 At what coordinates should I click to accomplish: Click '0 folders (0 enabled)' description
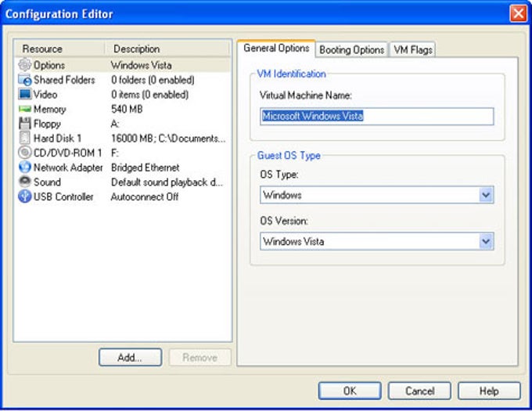(x=153, y=80)
